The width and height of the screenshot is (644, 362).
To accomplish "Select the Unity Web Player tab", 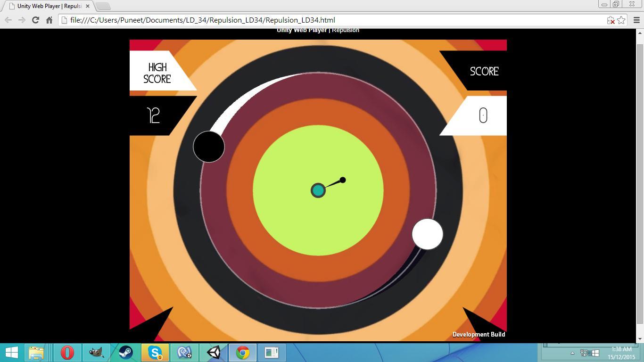I will click(x=47, y=6).
